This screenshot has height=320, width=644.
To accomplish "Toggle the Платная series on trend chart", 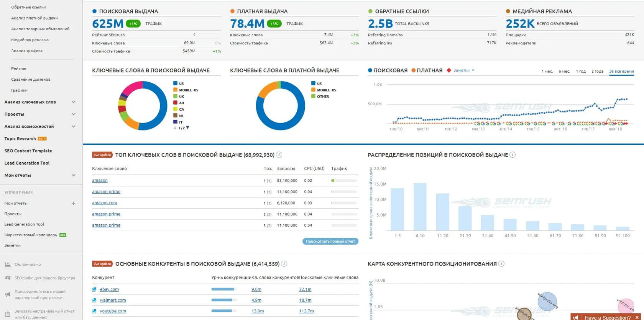I will 427,70.
